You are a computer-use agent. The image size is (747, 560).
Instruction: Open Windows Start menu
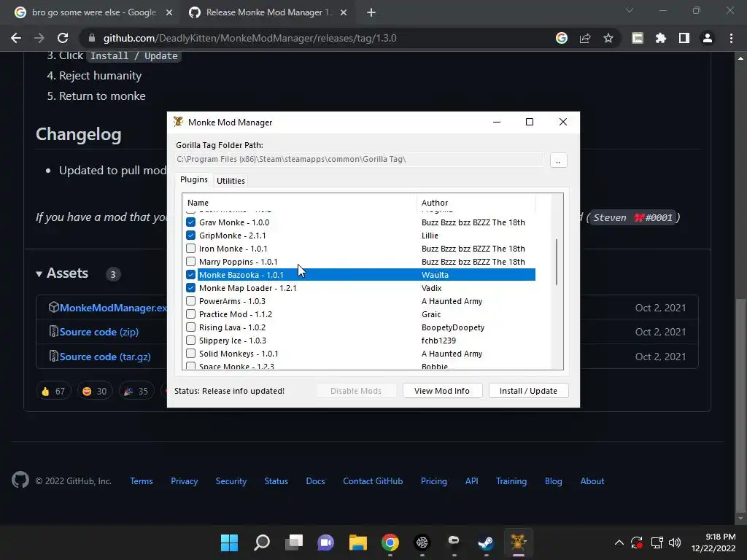[x=229, y=542]
